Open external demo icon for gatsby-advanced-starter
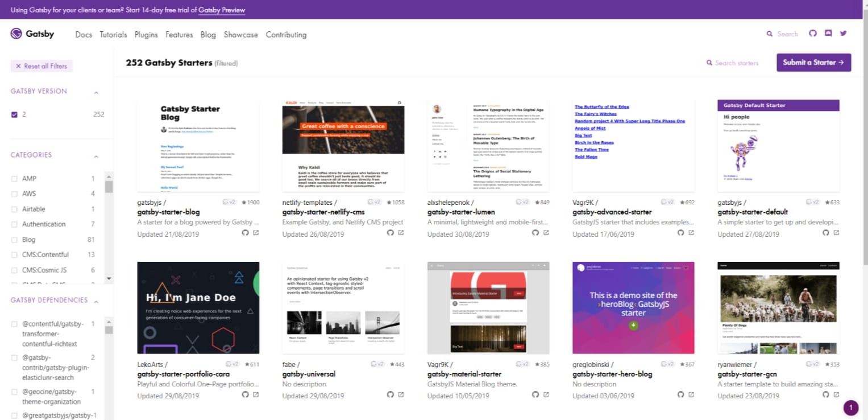The width and height of the screenshot is (868, 420). (x=691, y=233)
